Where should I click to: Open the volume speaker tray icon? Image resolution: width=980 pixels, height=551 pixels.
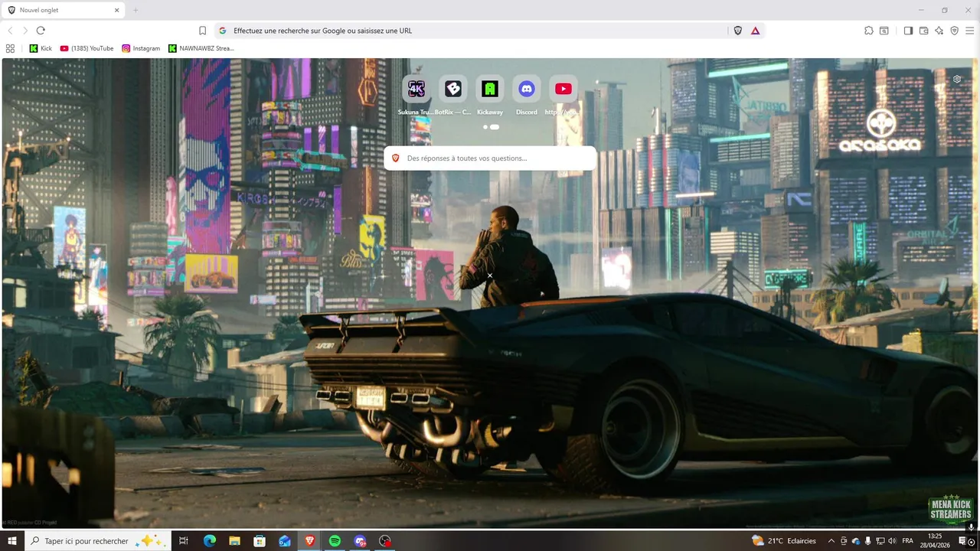tap(893, 541)
